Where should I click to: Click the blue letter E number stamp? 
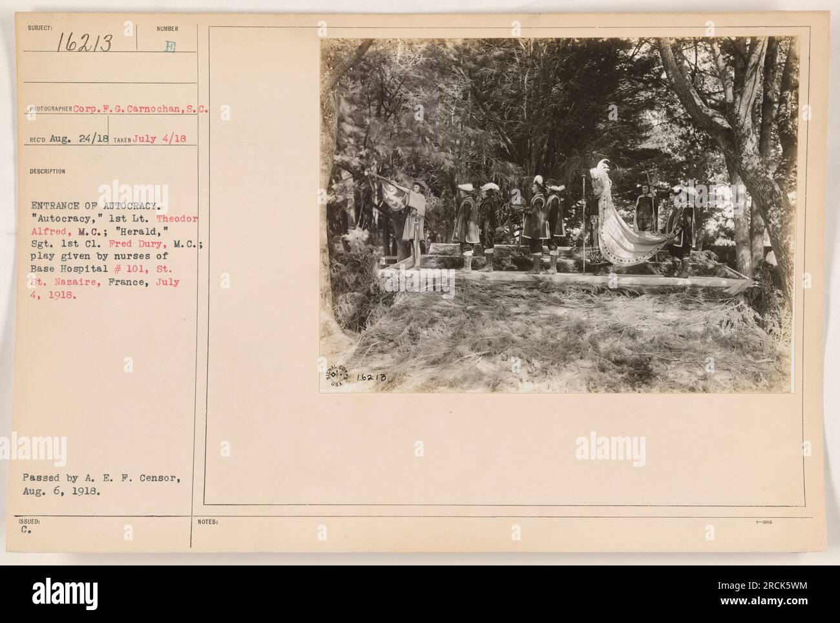(169, 47)
